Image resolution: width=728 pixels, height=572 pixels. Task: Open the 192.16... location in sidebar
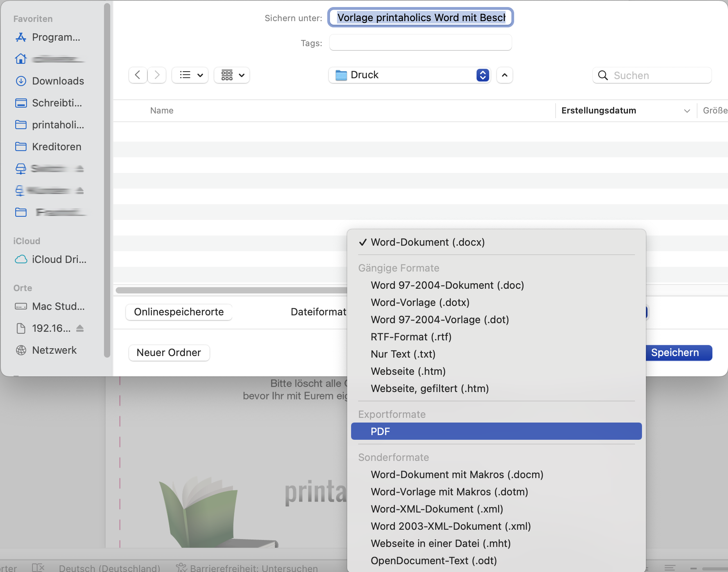coord(43,328)
